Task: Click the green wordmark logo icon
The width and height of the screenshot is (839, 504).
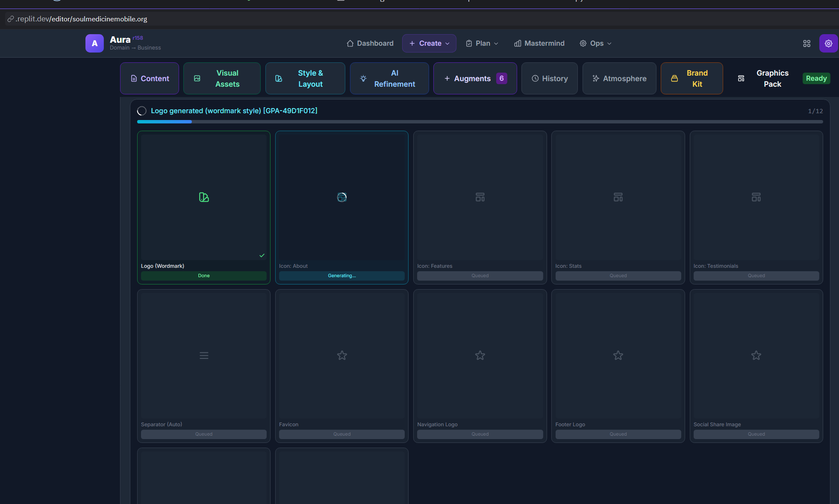Action: [204, 197]
